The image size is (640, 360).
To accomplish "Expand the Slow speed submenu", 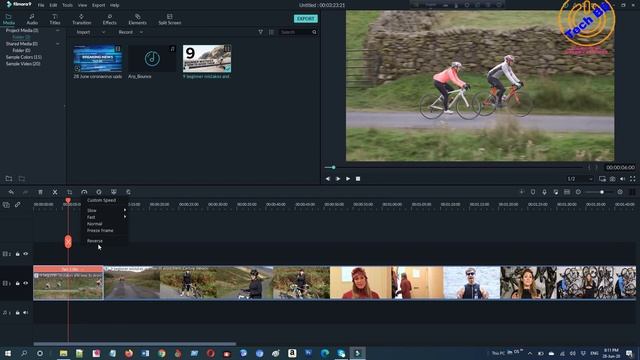I will coord(107,210).
